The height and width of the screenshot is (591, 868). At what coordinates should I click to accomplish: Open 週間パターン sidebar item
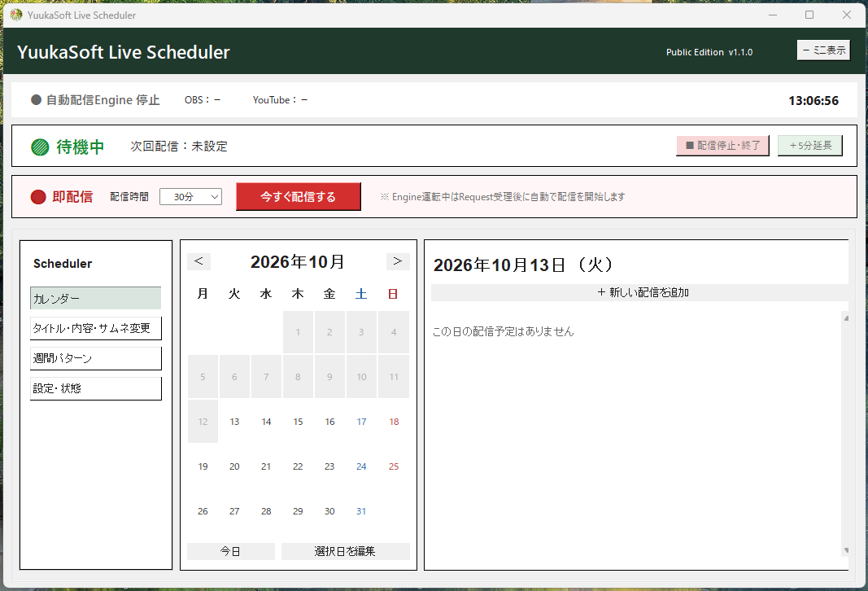pos(96,358)
